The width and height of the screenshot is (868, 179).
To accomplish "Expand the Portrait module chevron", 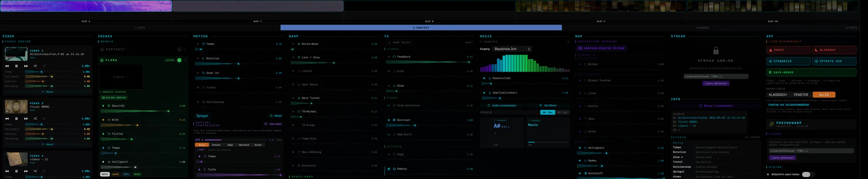I will [185, 49].
